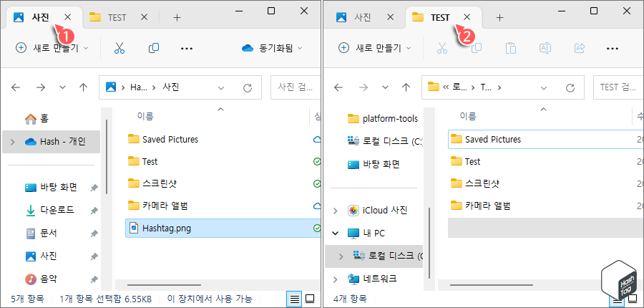
Task: Click Copy icon in right window toolbar
Action: tap(477, 48)
